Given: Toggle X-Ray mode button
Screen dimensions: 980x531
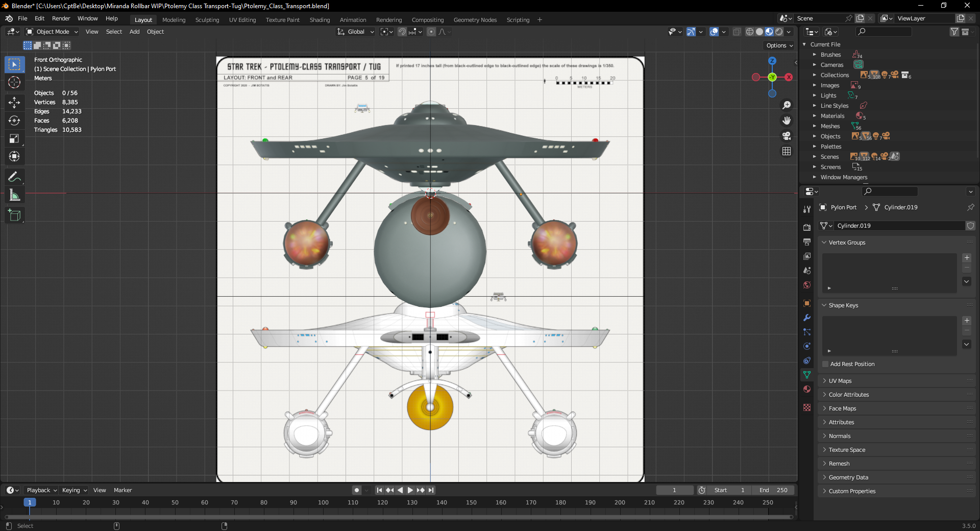Looking at the screenshot, I should pyautogui.click(x=737, y=32).
